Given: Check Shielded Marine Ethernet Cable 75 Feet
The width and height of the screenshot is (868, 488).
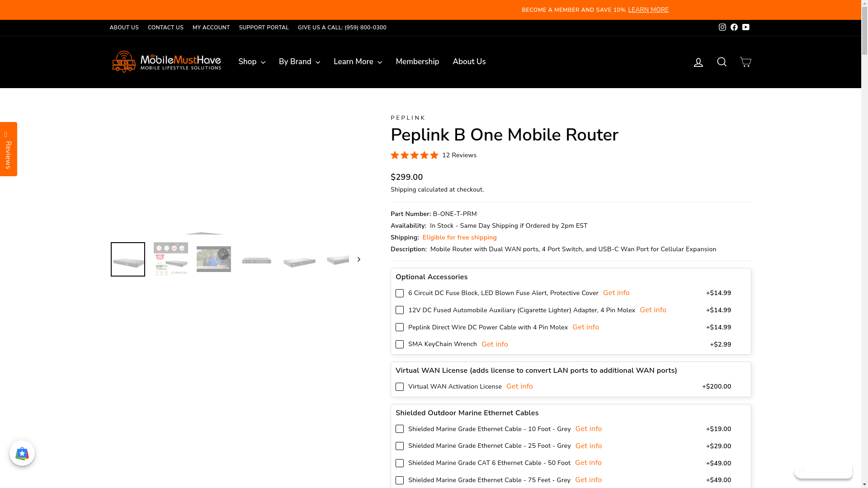Looking at the screenshot, I should point(400,480).
